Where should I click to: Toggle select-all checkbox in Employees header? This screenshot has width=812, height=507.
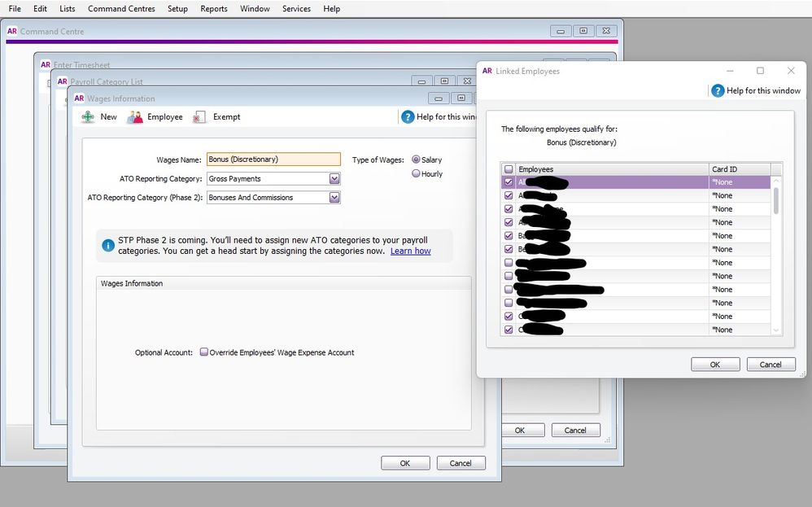pyautogui.click(x=509, y=169)
